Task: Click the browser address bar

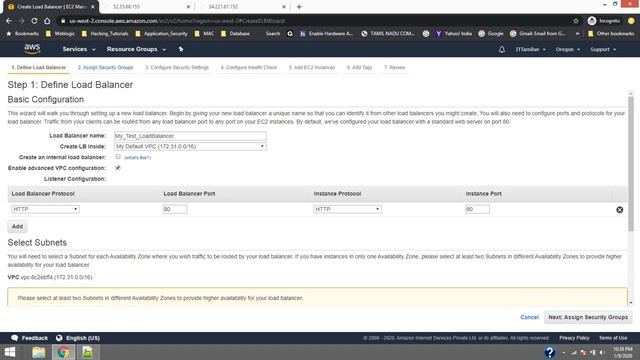Action: 314,21
